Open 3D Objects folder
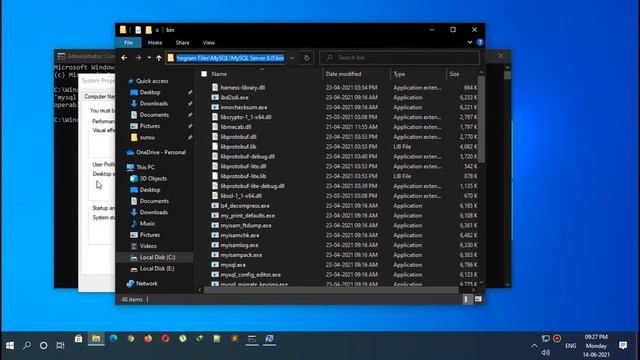This screenshot has width=640, height=360. click(153, 178)
